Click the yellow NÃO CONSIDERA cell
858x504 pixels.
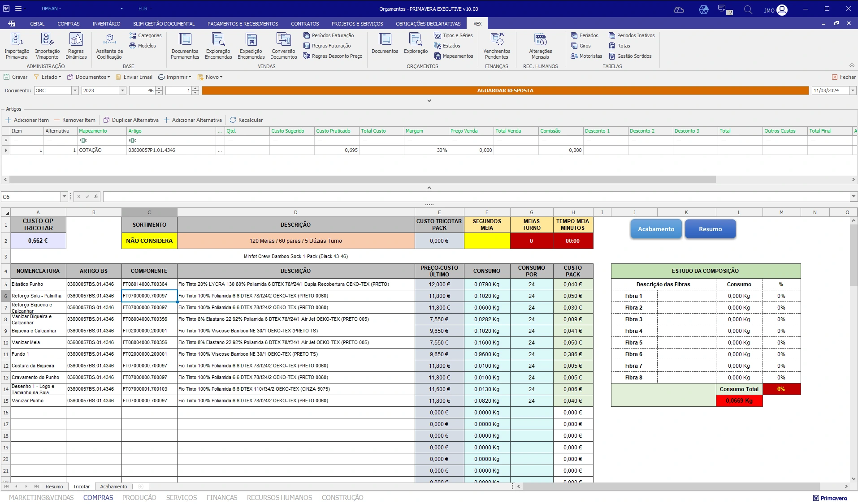pos(149,241)
